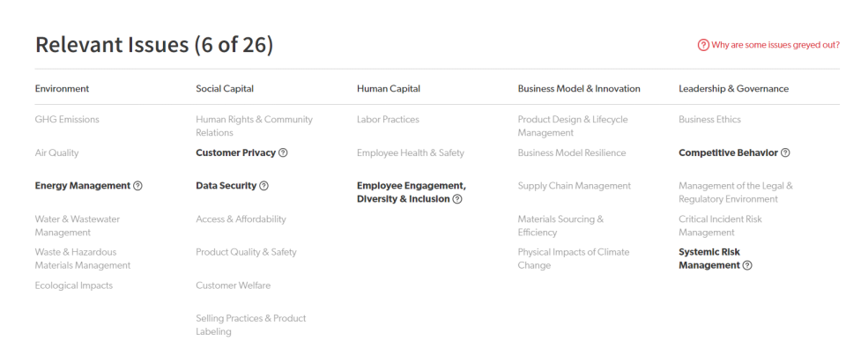This screenshot has height=363, width=868.
Task: Click the Leadership & Governance header
Action: [733, 88]
